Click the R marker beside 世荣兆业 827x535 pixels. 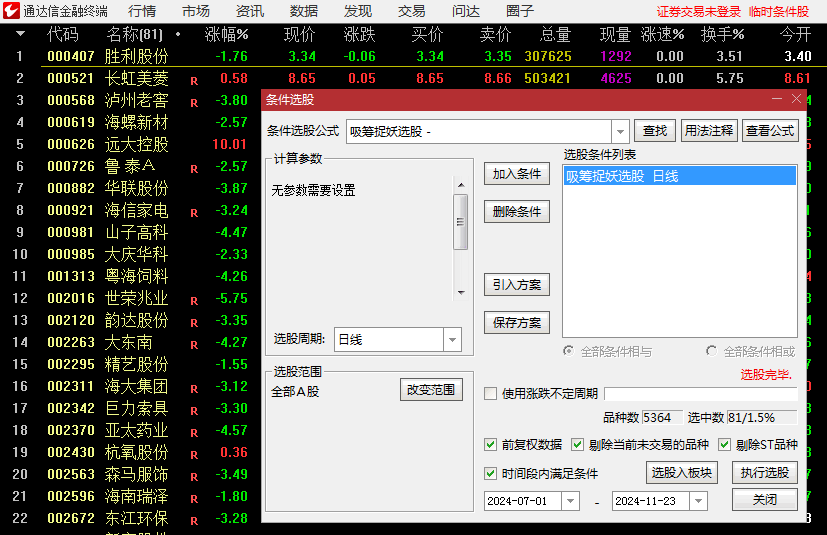pyautogui.click(x=194, y=301)
